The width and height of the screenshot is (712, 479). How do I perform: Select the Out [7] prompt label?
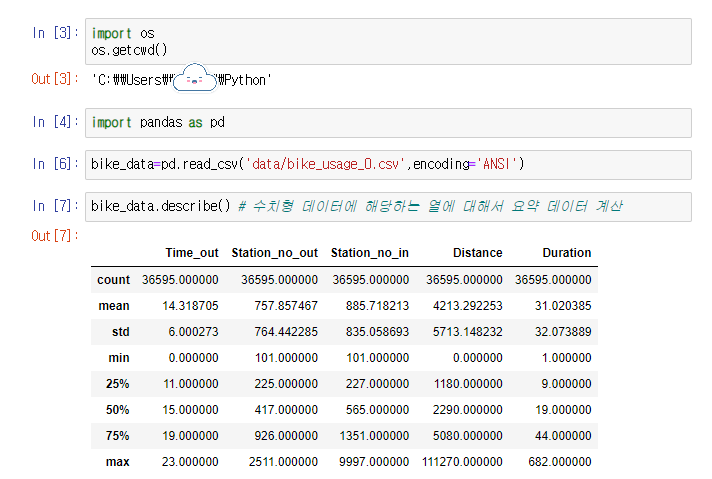pos(54,236)
